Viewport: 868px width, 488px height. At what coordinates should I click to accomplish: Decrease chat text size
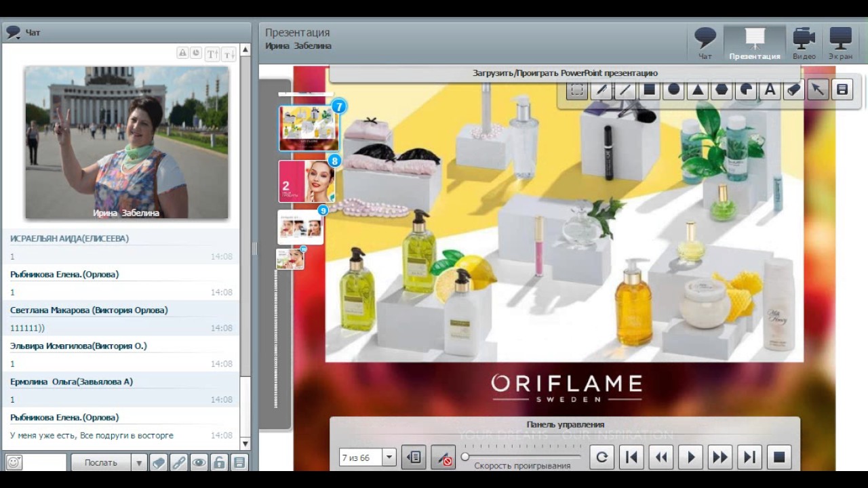pyautogui.click(x=229, y=54)
